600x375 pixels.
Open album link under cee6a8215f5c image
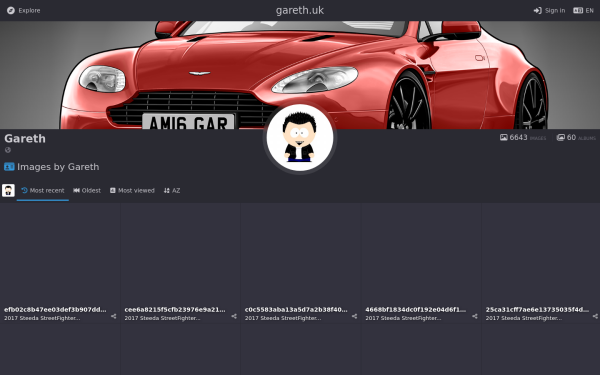162,318
